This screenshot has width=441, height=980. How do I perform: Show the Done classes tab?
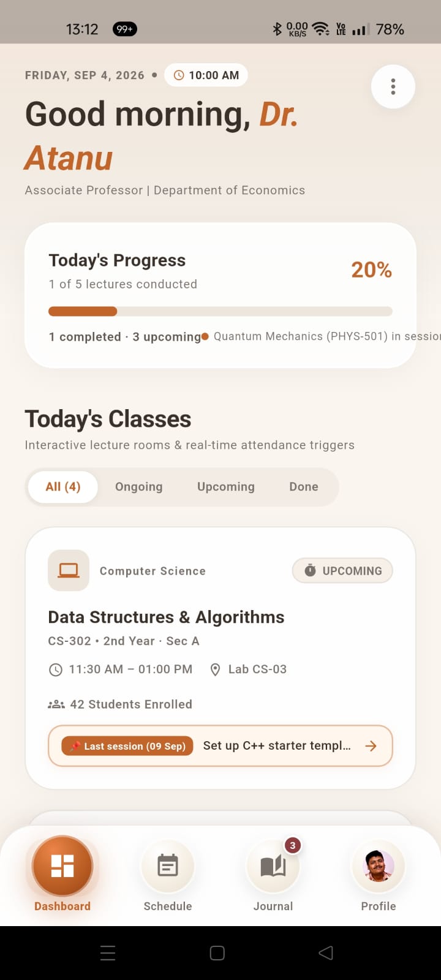pyautogui.click(x=304, y=487)
